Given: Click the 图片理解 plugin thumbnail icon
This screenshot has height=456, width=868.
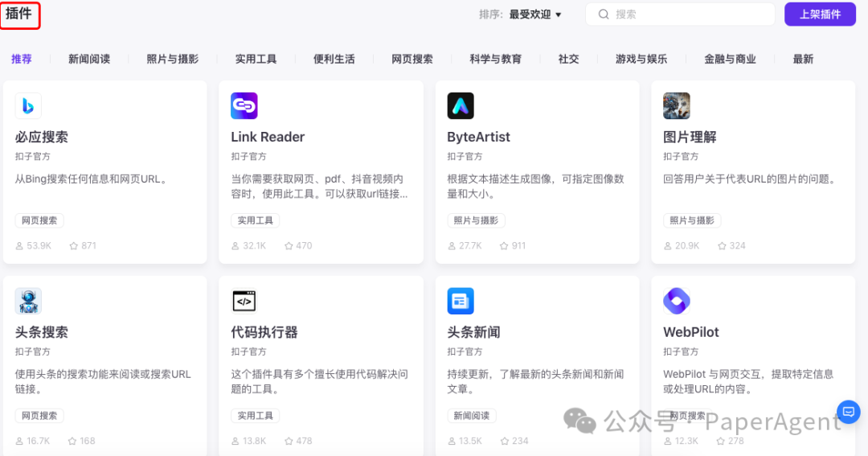Looking at the screenshot, I should (677, 106).
